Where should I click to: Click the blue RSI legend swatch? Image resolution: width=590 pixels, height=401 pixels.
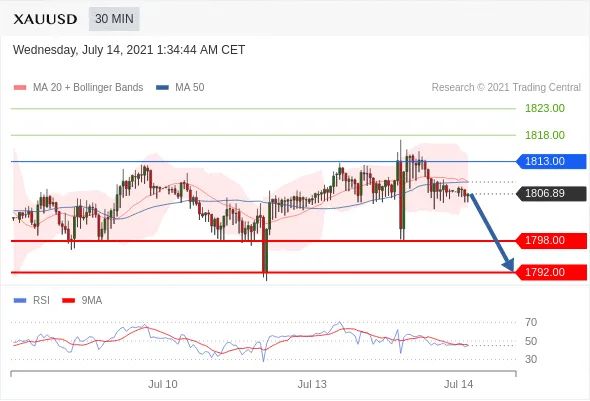(20, 300)
